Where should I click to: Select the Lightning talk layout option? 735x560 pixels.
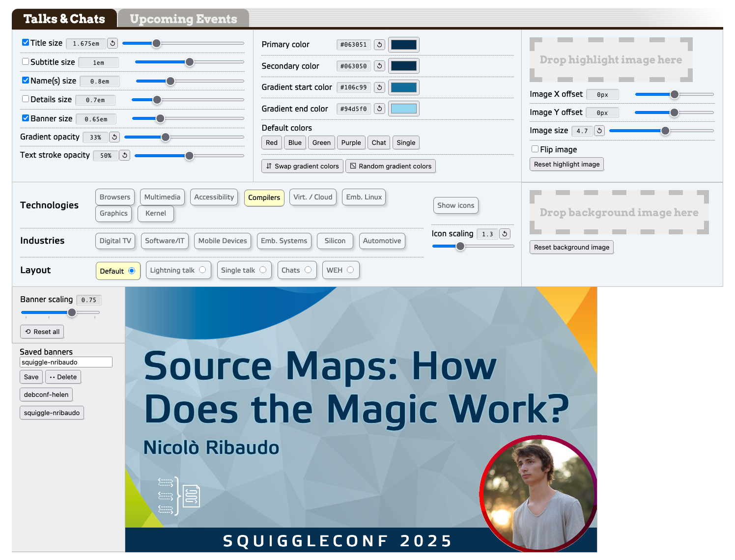202,270
